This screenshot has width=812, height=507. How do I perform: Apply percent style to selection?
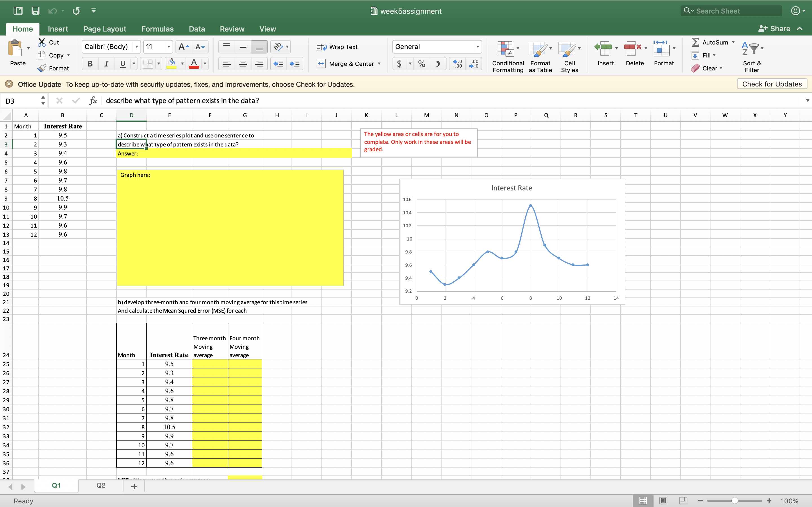(x=422, y=63)
